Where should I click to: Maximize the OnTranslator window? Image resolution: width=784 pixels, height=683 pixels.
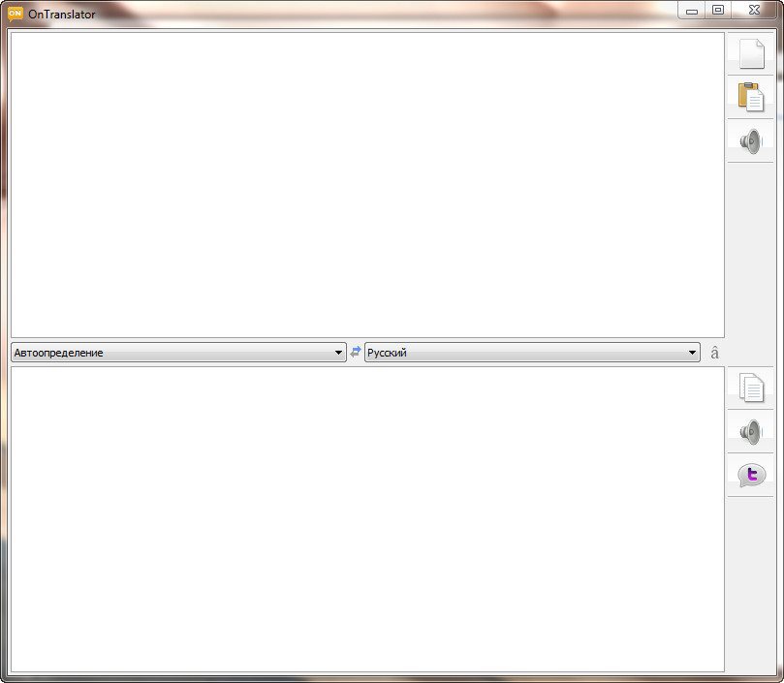coord(718,11)
